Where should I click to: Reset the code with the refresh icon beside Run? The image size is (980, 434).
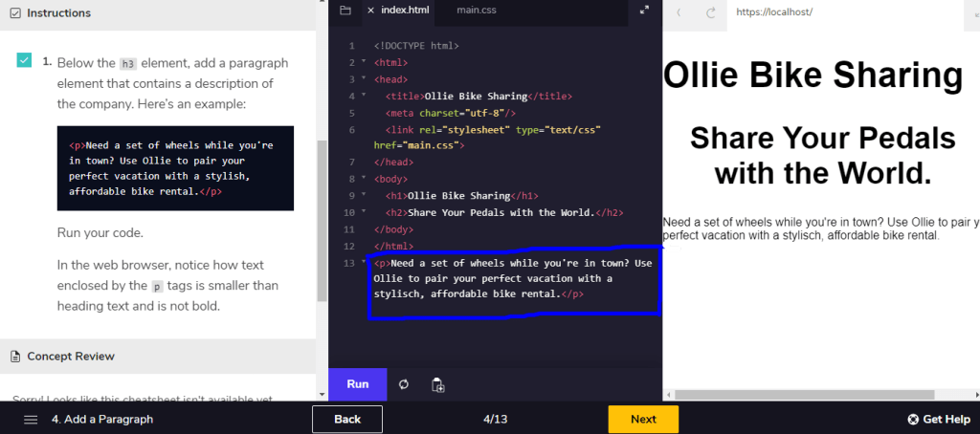(x=404, y=384)
